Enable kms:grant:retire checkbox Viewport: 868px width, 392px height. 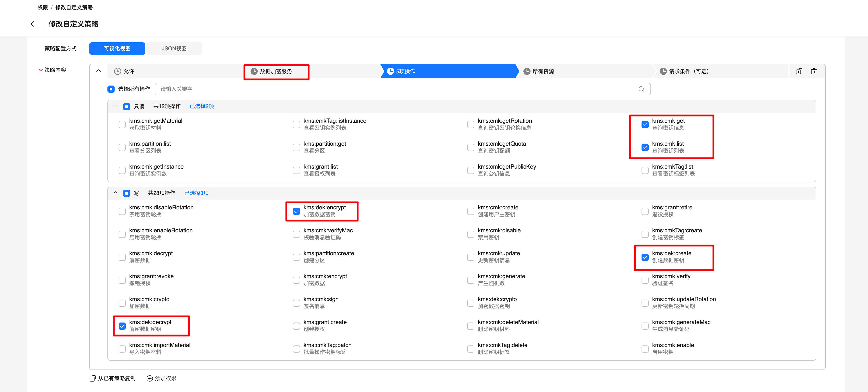click(x=645, y=212)
